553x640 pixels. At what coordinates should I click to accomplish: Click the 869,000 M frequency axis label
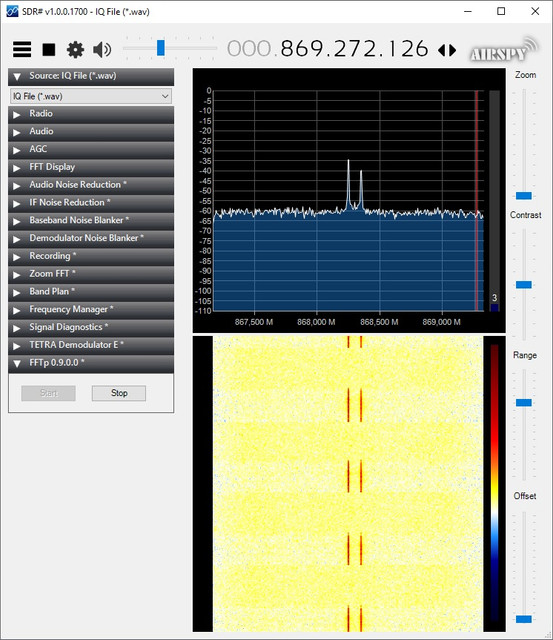pyautogui.click(x=442, y=322)
